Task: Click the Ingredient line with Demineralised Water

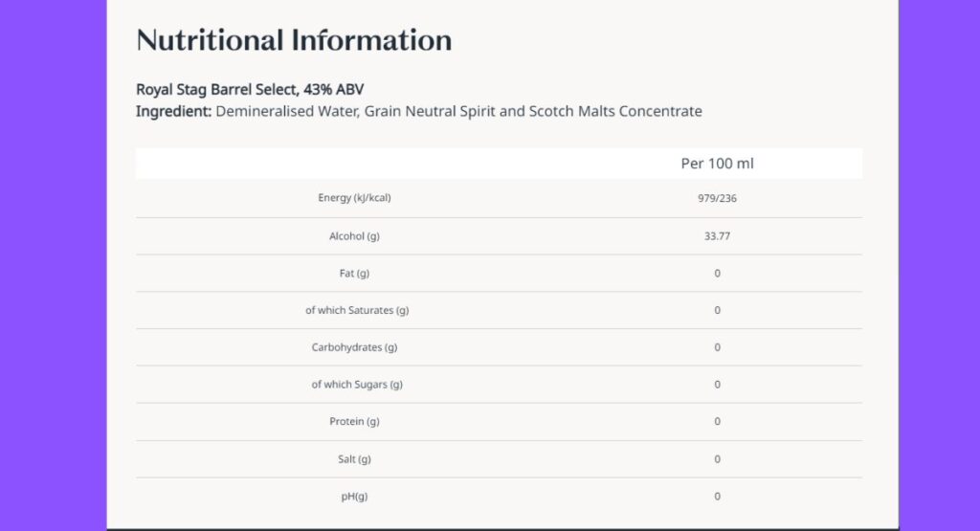Action: coord(419,111)
